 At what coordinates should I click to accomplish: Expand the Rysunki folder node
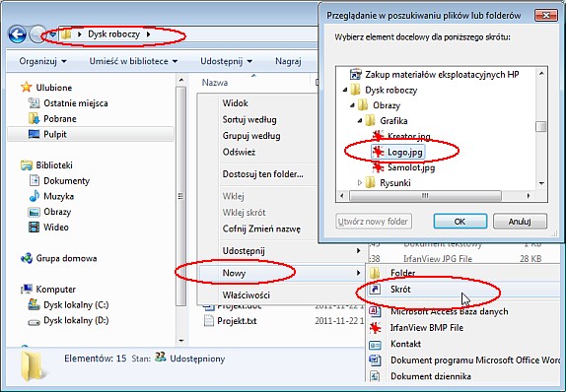(360, 183)
